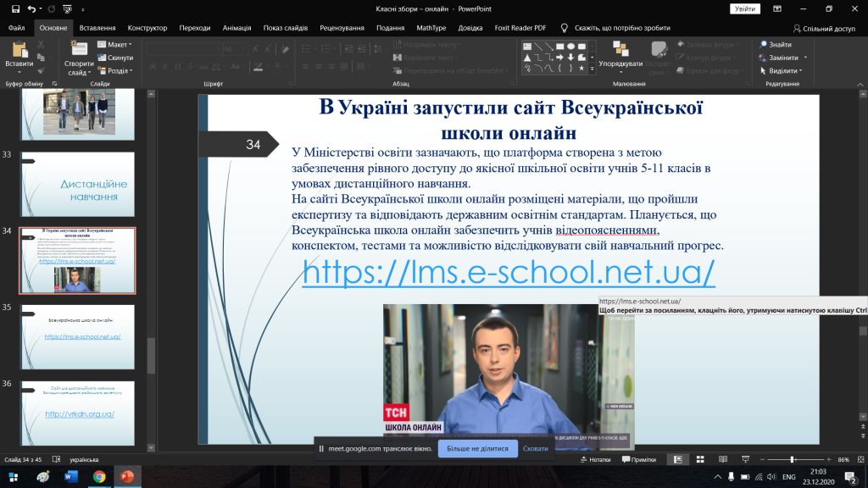Open the Find (Знайти) tool

776,45
